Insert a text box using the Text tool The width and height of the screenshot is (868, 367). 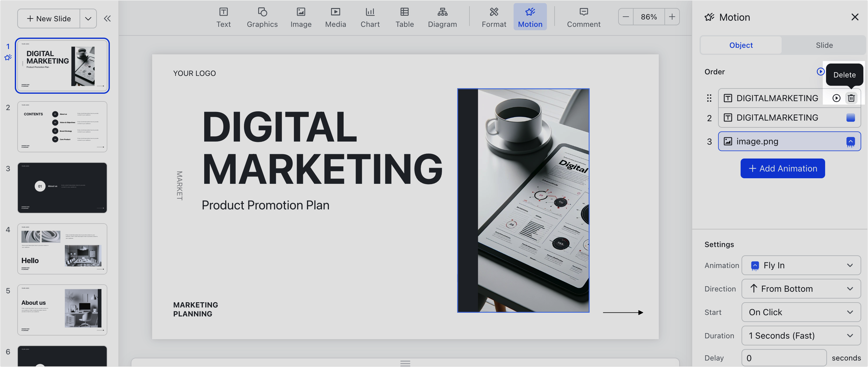click(x=223, y=17)
